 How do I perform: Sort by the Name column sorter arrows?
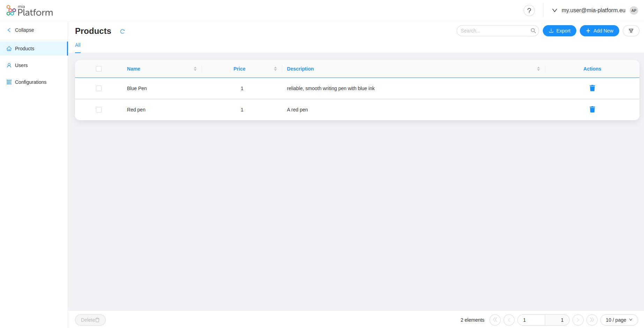pos(195,69)
